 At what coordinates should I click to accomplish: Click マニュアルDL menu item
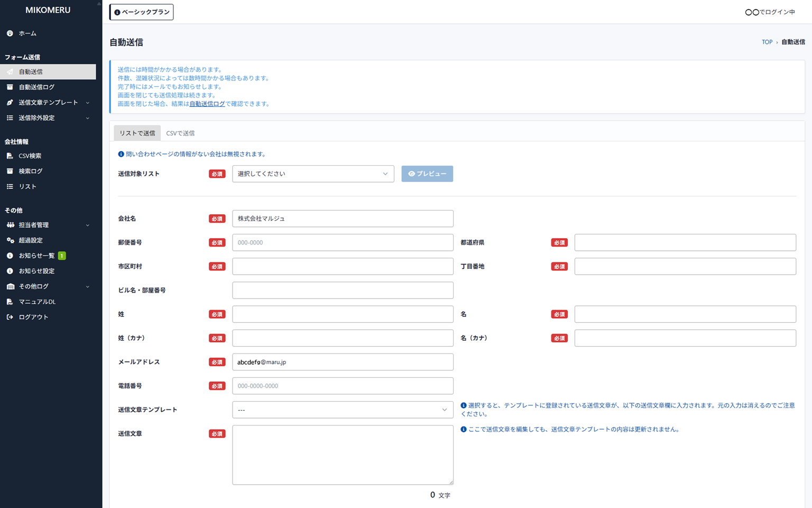[x=48, y=302]
